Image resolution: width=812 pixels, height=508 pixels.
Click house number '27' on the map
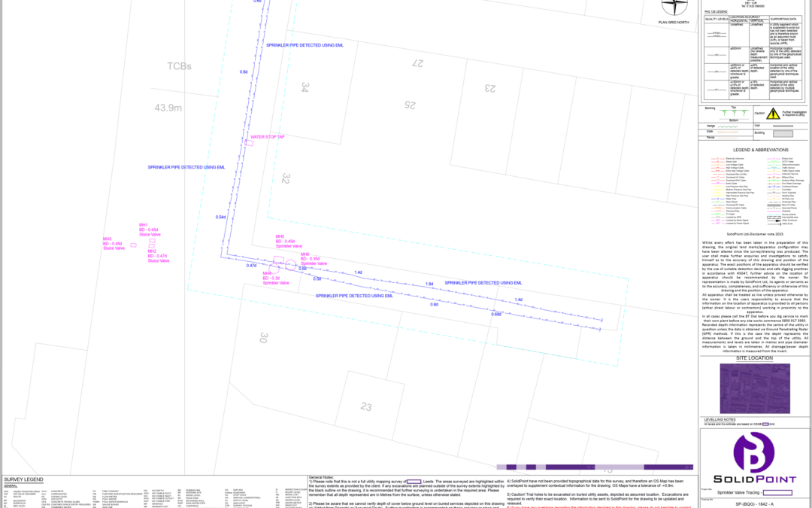pyautogui.click(x=418, y=63)
